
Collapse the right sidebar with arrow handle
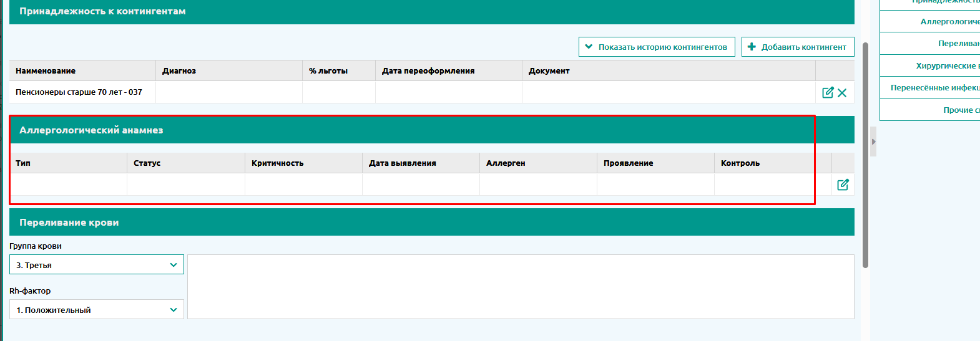(873, 142)
